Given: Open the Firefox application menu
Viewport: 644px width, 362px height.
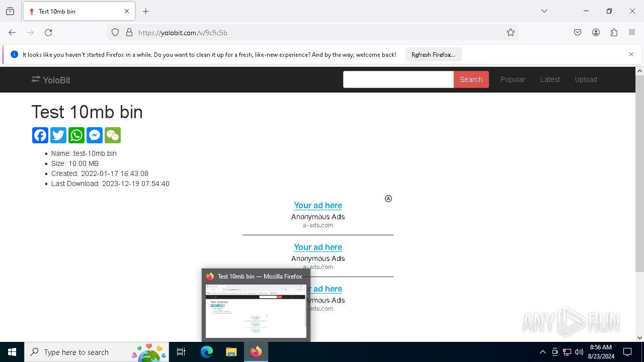Looking at the screenshot, I should [x=632, y=33].
